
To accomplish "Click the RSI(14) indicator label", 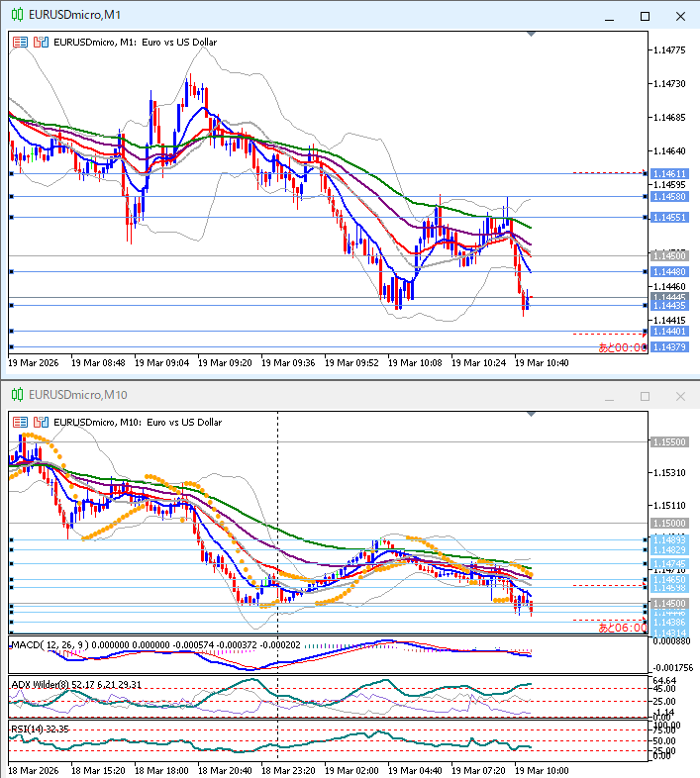I will pos(30,729).
